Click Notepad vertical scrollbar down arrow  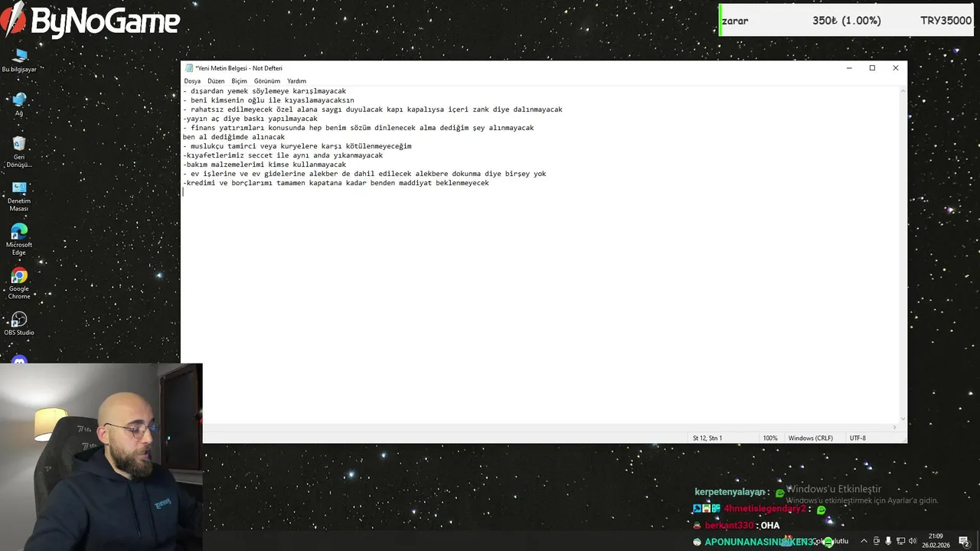903,419
